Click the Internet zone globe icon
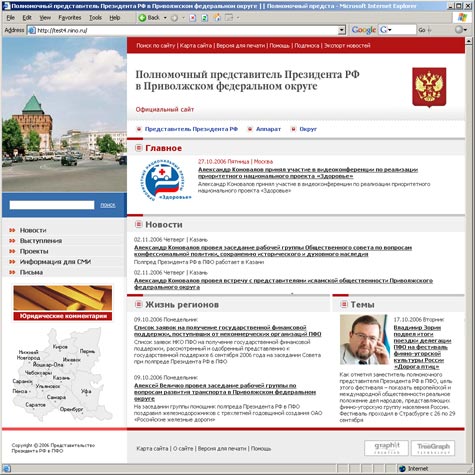475x475 pixels. coord(402,469)
